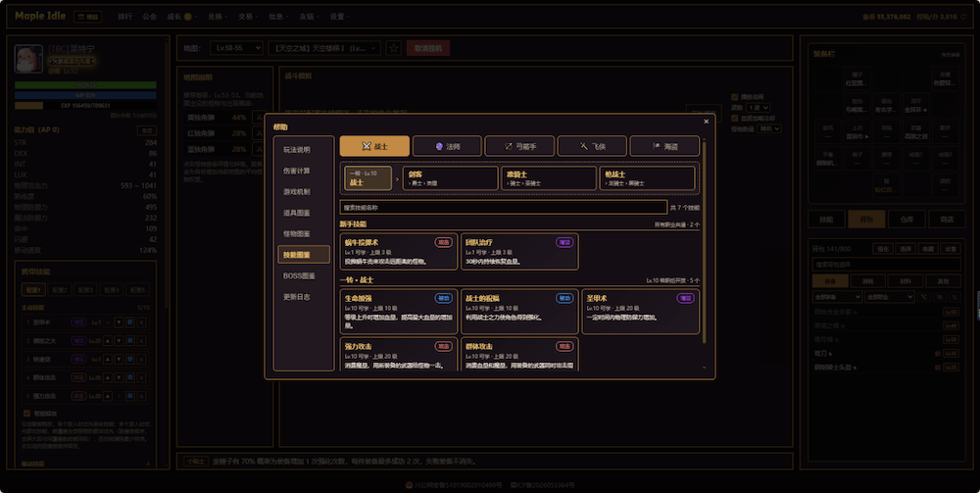Go to 排行 in top navigation

125,17
